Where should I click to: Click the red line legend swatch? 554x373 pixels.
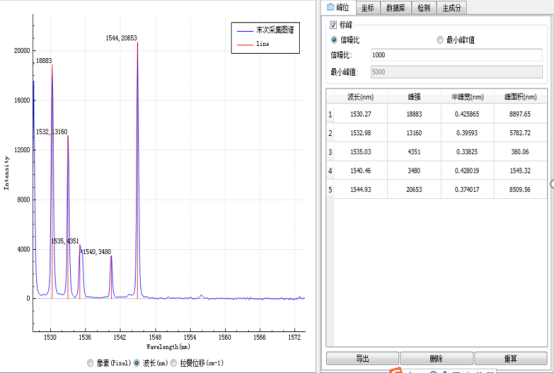pos(245,45)
